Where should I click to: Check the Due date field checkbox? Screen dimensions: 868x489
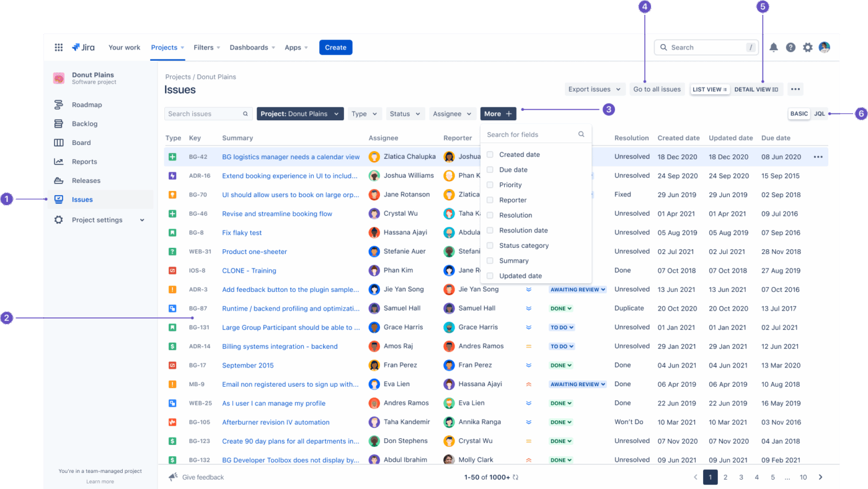point(490,169)
